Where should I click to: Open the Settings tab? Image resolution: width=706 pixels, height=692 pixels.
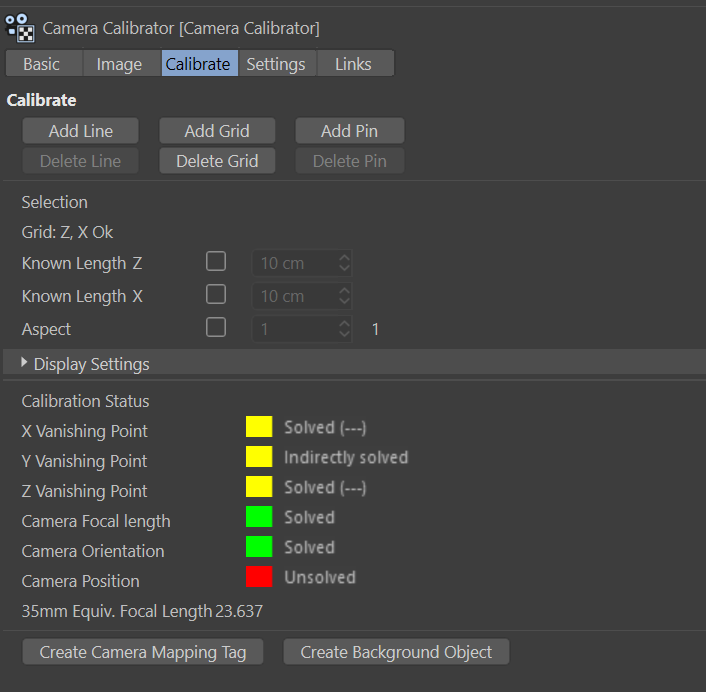coord(276,64)
